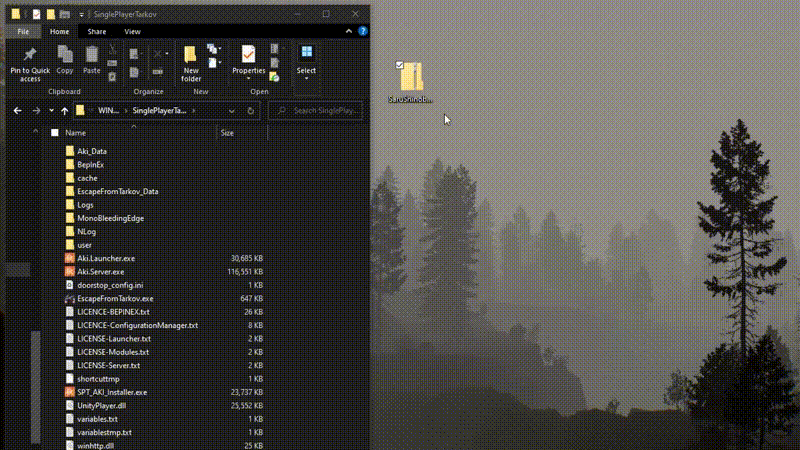This screenshot has width=800, height=450.
Task: Select the doorstop_config.ini file
Action: (110, 285)
